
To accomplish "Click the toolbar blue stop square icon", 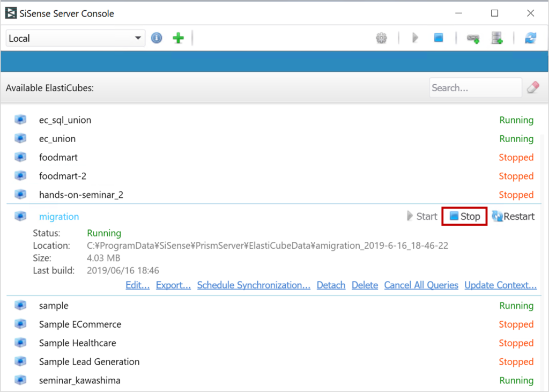I will point(439,38).
